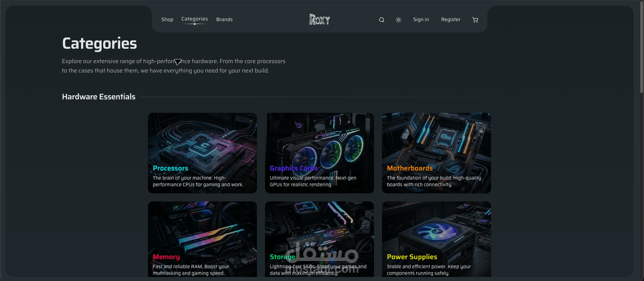Click the Hardware Essentials section heading
The height and width of the screenshot is (281, 644).
pos(99,97)
